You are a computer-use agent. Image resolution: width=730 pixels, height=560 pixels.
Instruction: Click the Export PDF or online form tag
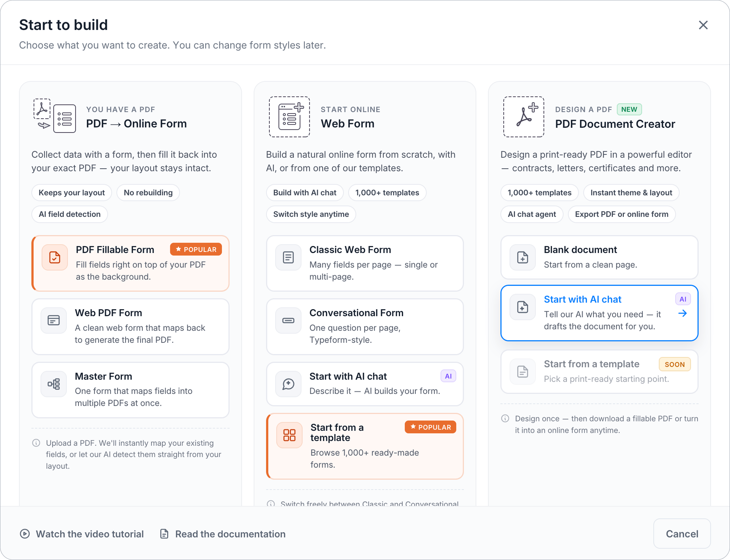(622, 214)
